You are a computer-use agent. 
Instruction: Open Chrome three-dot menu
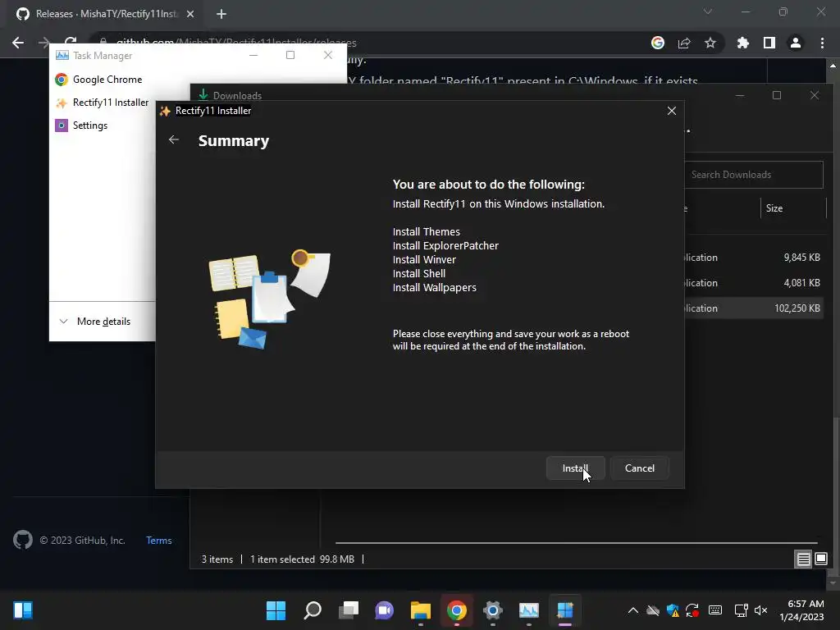[x=822, y=43]
